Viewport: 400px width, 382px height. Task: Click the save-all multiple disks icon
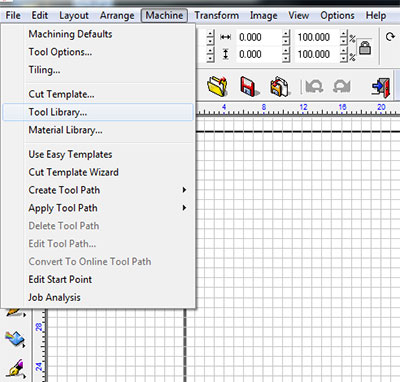(x=280, y=87)
